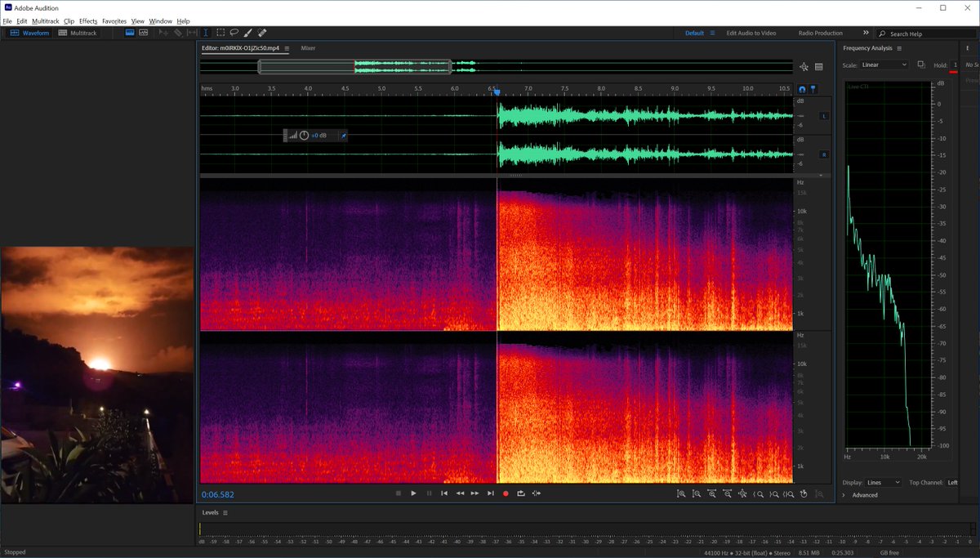The width and height of the screenshot is (980, 558).
Task: Toggle the left channel L enable button
Action: [x=823, y=116]
